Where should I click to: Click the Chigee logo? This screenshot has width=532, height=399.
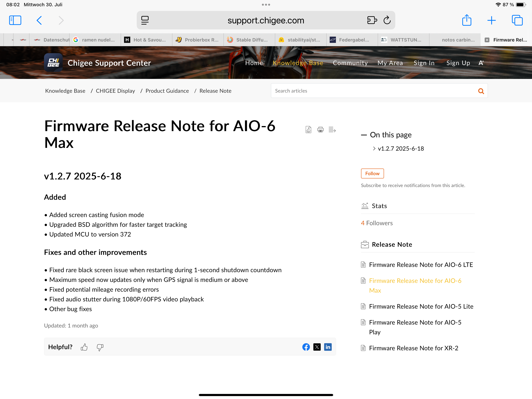(x=53, y=63)
